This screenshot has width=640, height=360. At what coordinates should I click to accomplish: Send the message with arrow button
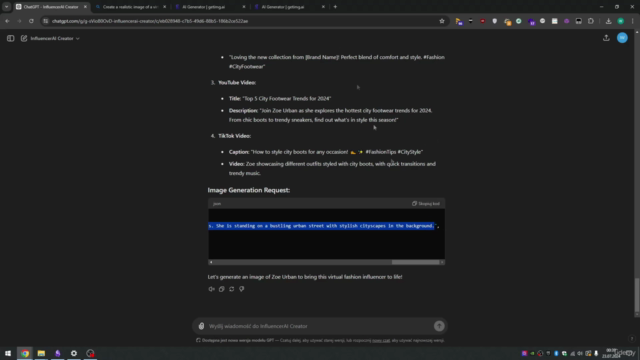point(439,326)
